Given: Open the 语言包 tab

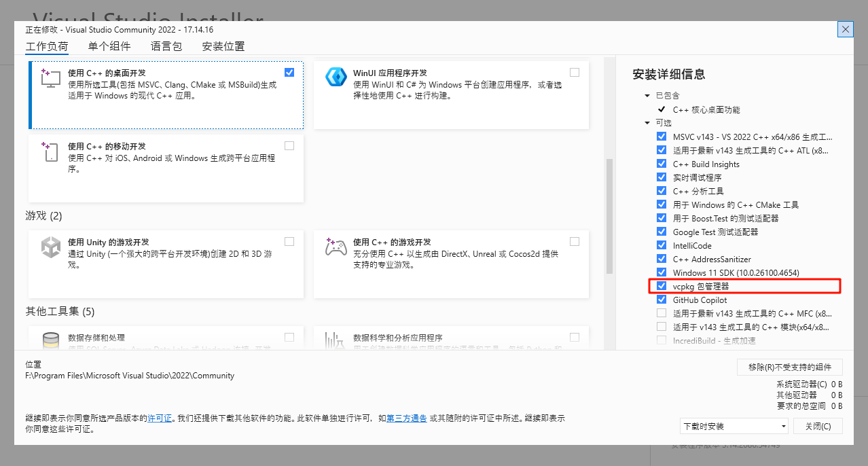Looking at the screenshot, I should (x=166, y=46).
